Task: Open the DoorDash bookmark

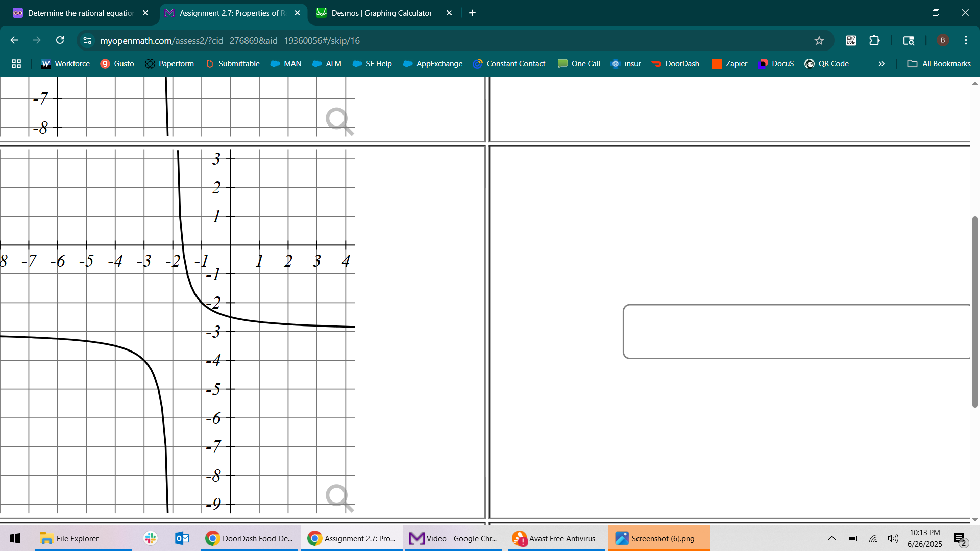Action: click(x=676, y=64)
